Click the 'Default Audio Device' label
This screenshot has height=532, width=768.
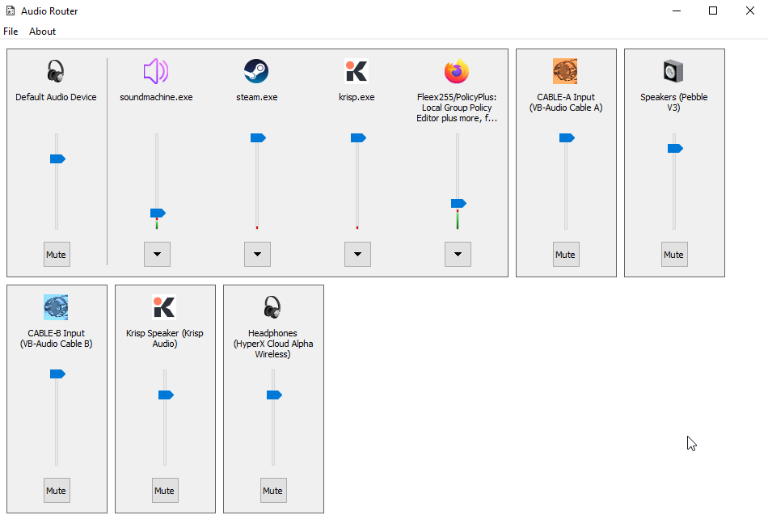click(x=56, y=97)
